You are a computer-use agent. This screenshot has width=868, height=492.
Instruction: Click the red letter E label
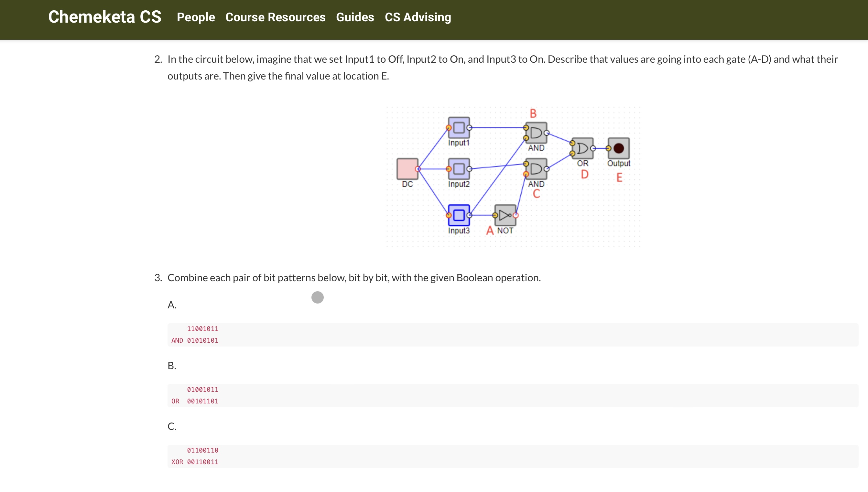(619, 178)
